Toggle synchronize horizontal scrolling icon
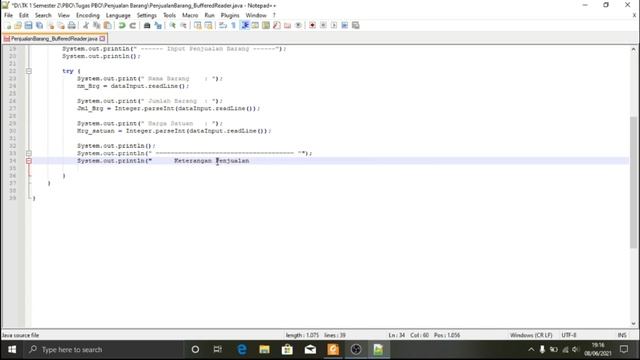640x360 pixels. pos(208,25)
